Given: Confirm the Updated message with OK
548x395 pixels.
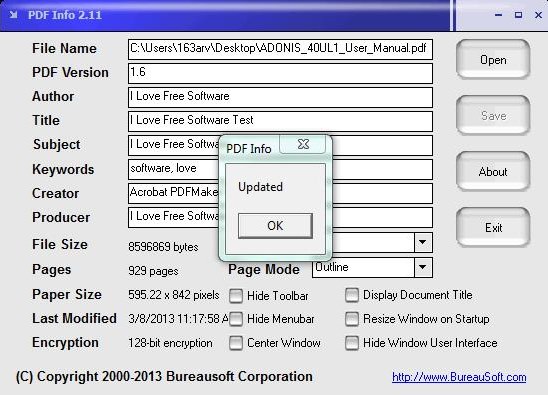Looking at the screenshot, I should coord(275,226).
